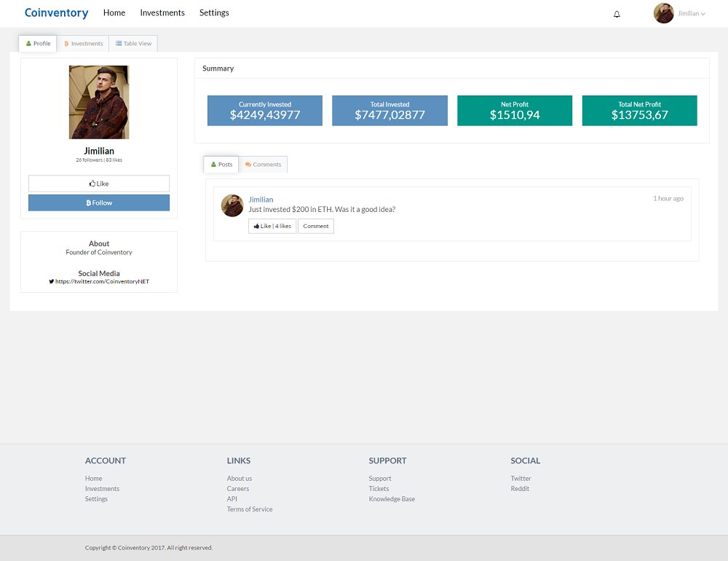
Task: Comment on the ETH investment post
Action: coord(316,227)
